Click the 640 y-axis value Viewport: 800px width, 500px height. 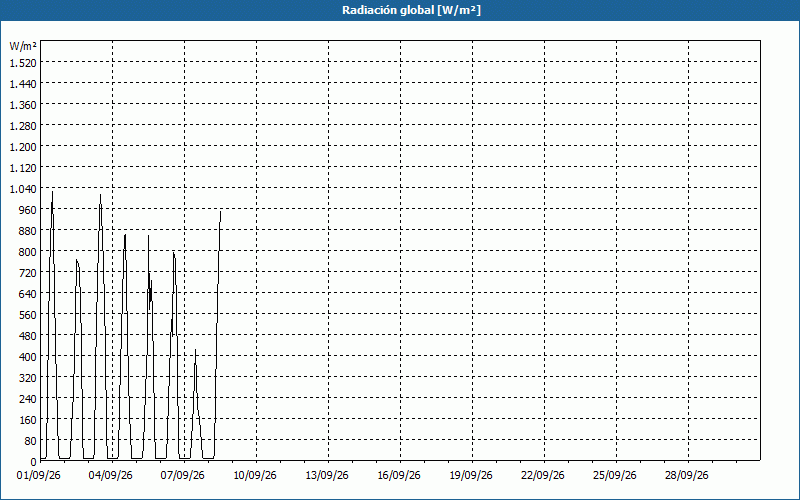pos(27,293)
